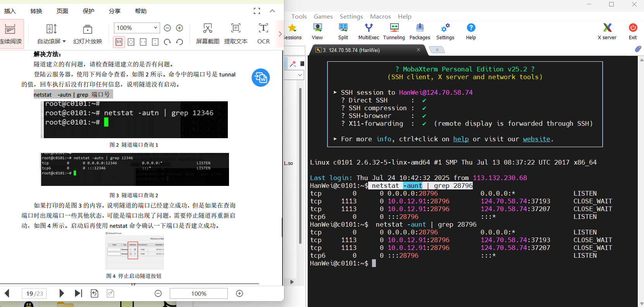
Task: Click the floating convert-to-Word blue icon
Action: (261, 78)
